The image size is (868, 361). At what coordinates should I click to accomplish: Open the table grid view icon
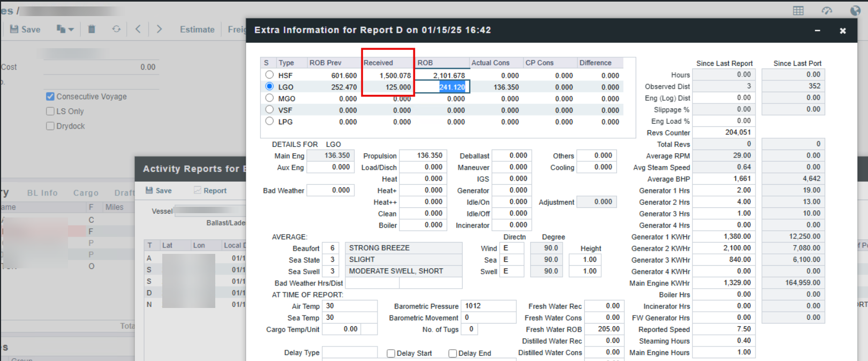click(x=798, y=11)
